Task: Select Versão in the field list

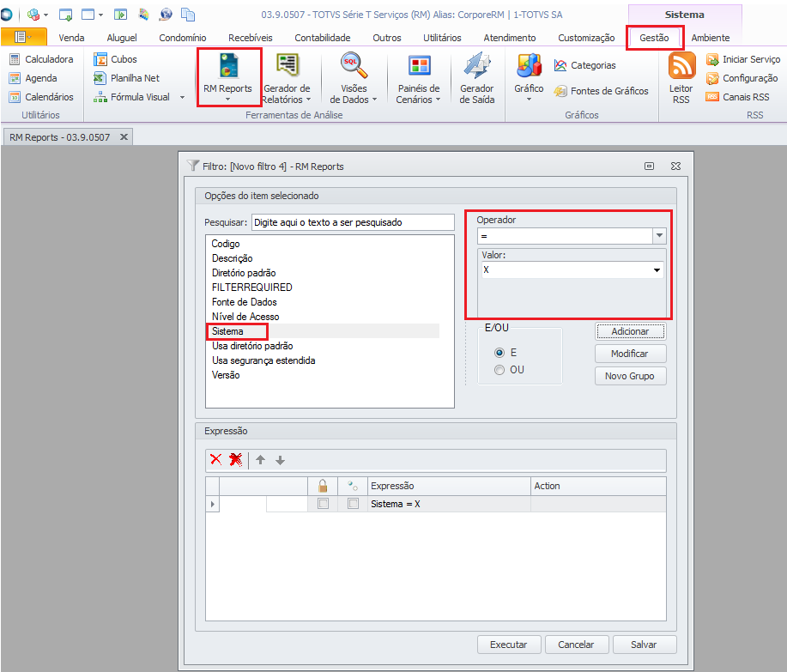Action: click(x=226, y=375)
